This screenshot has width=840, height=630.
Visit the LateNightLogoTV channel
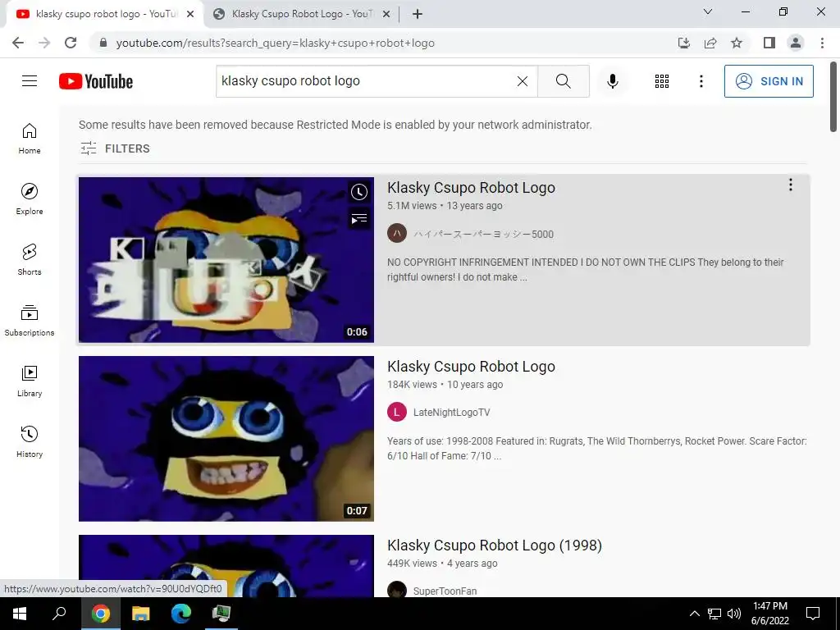(452, 412)
